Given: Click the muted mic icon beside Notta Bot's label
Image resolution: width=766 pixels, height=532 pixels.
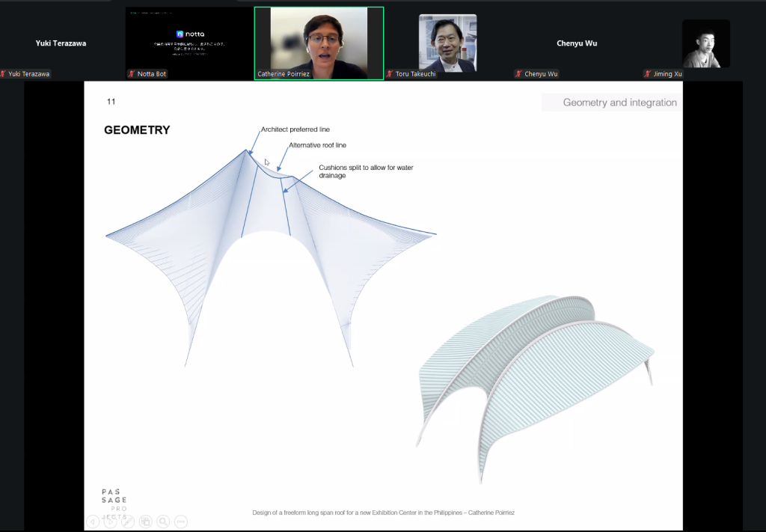Looking at the screenshot, I should (x=132, y=74).
